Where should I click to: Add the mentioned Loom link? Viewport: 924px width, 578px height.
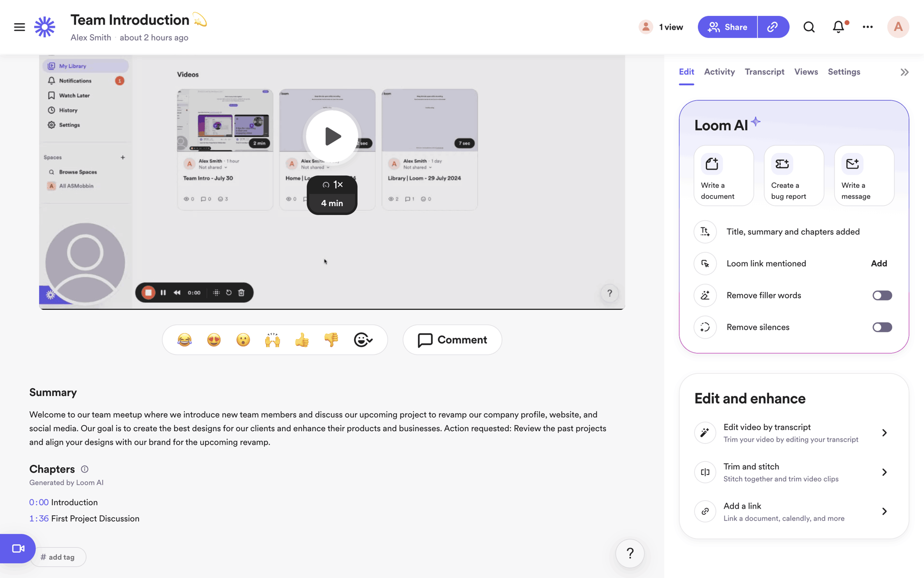(x=879, y=263)
